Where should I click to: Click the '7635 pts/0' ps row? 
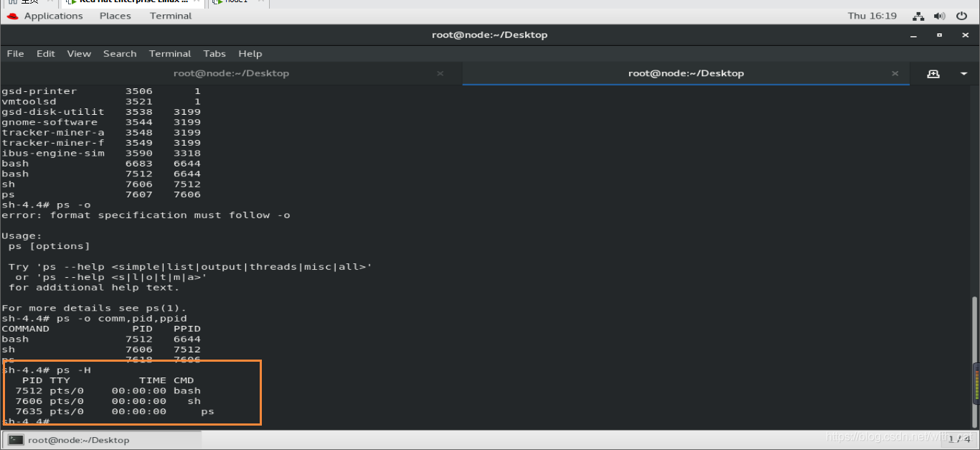[115, 411]
